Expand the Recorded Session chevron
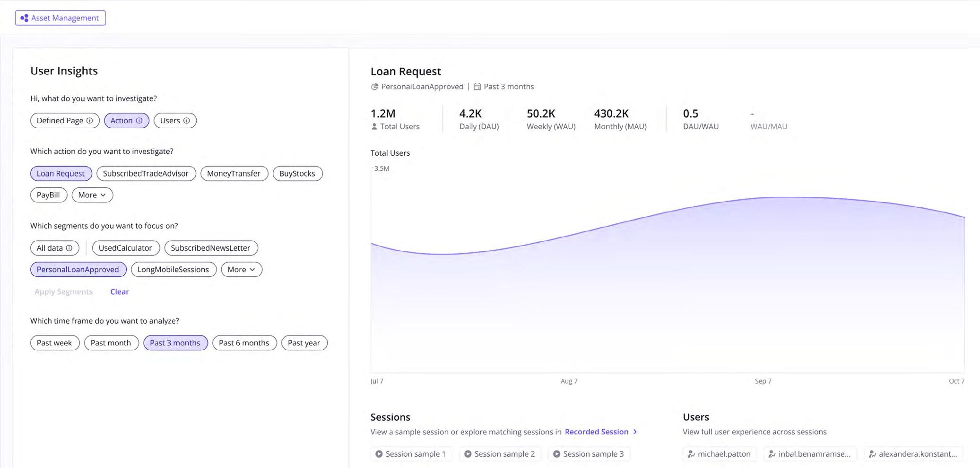The image size is (980, 468). tap(635, 432)
